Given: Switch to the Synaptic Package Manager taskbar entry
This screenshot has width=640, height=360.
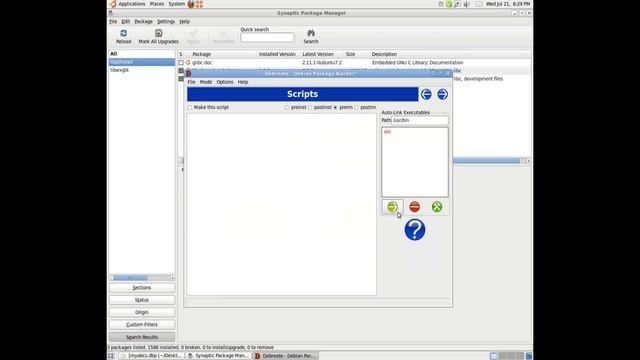Looking at the screenshot, I should (218, 356).
